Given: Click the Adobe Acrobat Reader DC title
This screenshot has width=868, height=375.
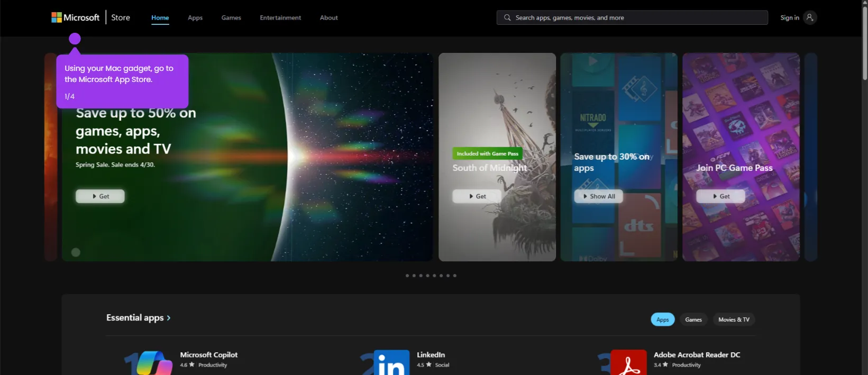Looking at the screenshot, I should click(x=697, y=355).
